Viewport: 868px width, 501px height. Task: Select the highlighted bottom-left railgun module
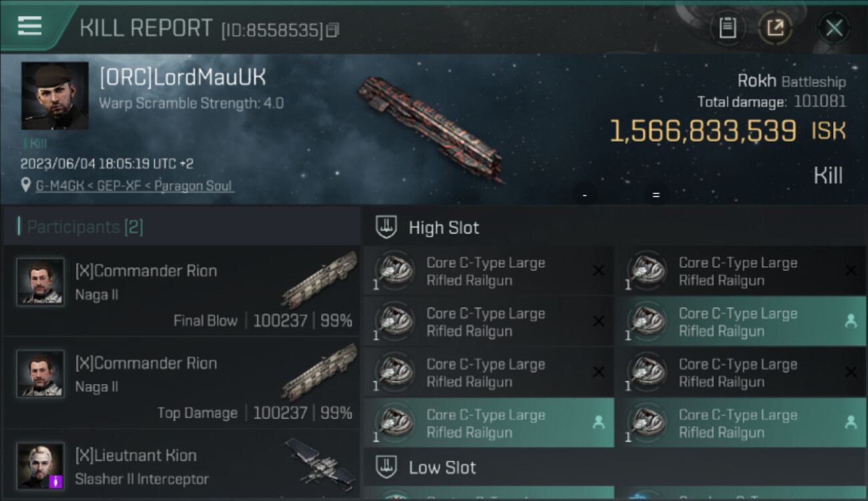click(488, 423)
